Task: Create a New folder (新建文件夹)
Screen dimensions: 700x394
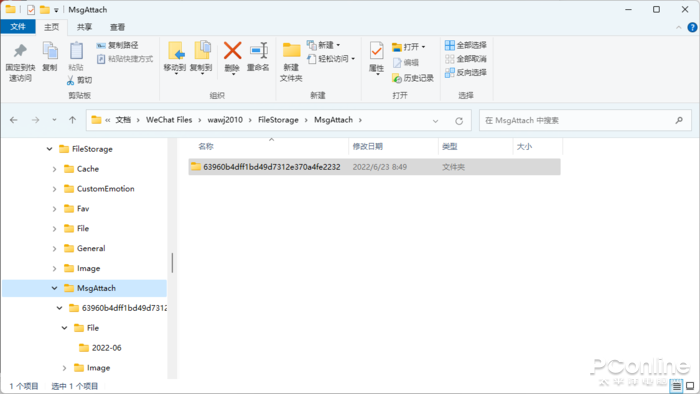Action: point(291,62)
